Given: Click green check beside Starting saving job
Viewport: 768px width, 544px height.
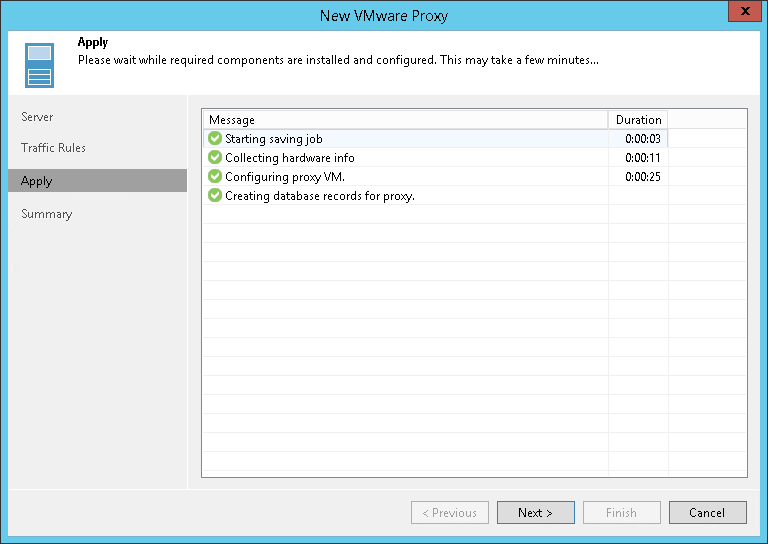Looking at the screenshot, I should click(214, 139).
